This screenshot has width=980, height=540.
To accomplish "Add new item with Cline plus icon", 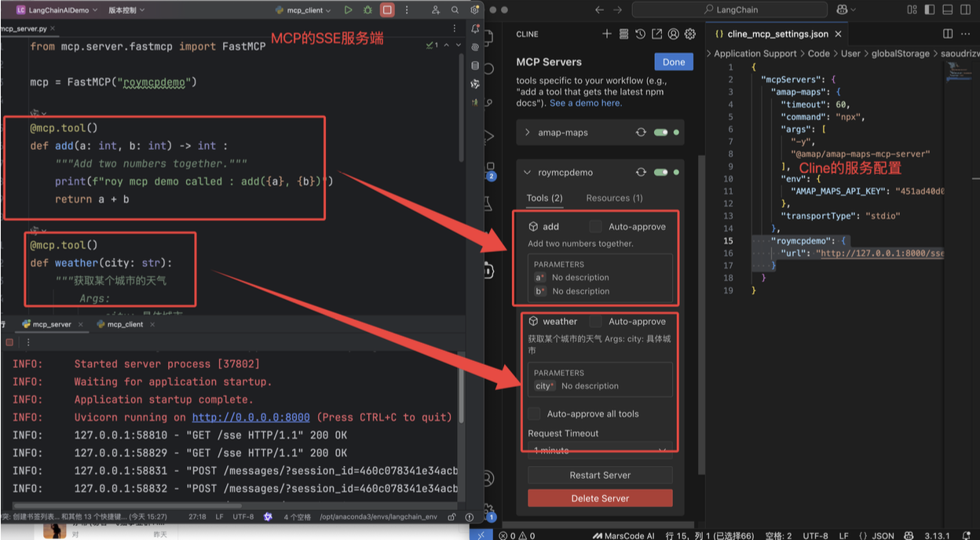I will [606, 34].
